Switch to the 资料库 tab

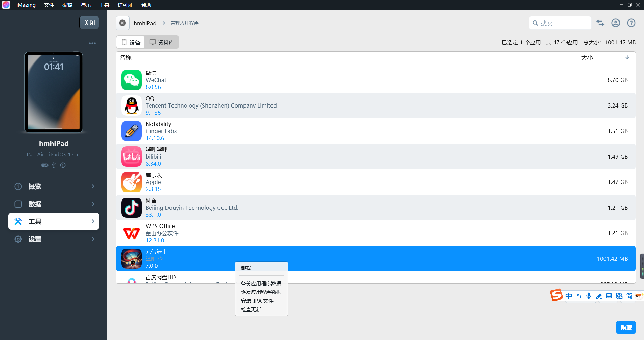(162, 42)
